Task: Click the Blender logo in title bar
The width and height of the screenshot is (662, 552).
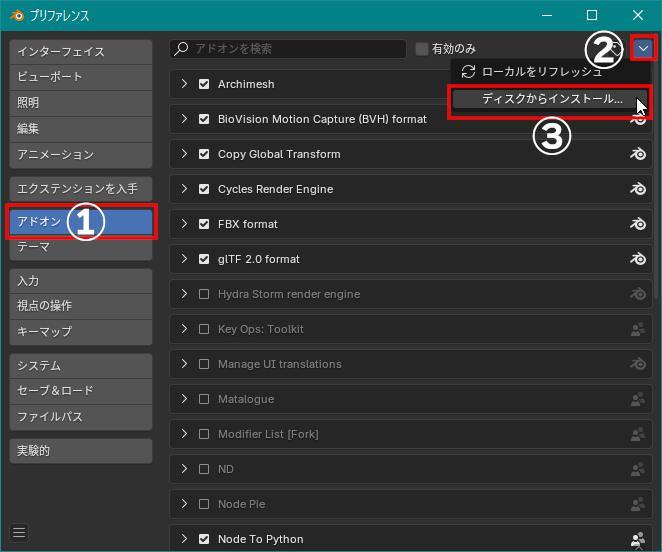Action: pyautogui.click(x=17, y=16)
